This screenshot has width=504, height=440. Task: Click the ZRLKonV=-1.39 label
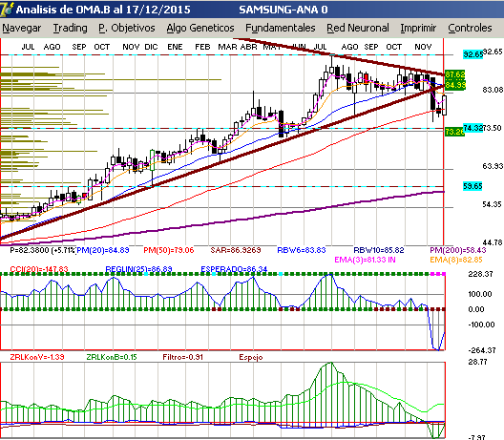pos(37,357)
